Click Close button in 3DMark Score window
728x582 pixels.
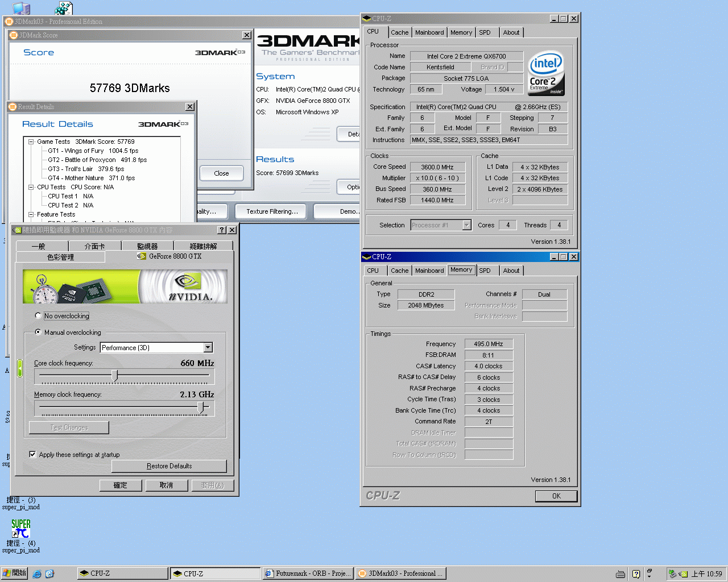221,173
